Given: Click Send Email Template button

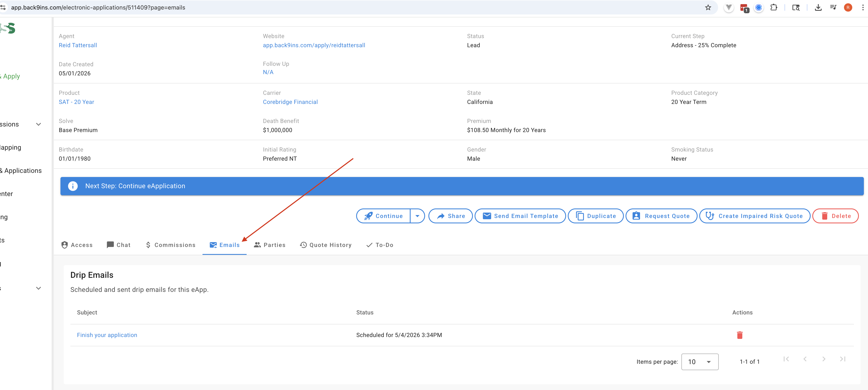Looking at the screenshot, I should [520, 216].
